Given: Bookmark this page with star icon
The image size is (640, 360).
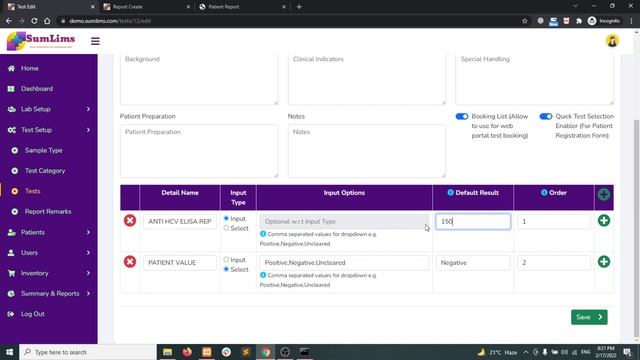Looking at the screenshot, I should click(525, 21).
